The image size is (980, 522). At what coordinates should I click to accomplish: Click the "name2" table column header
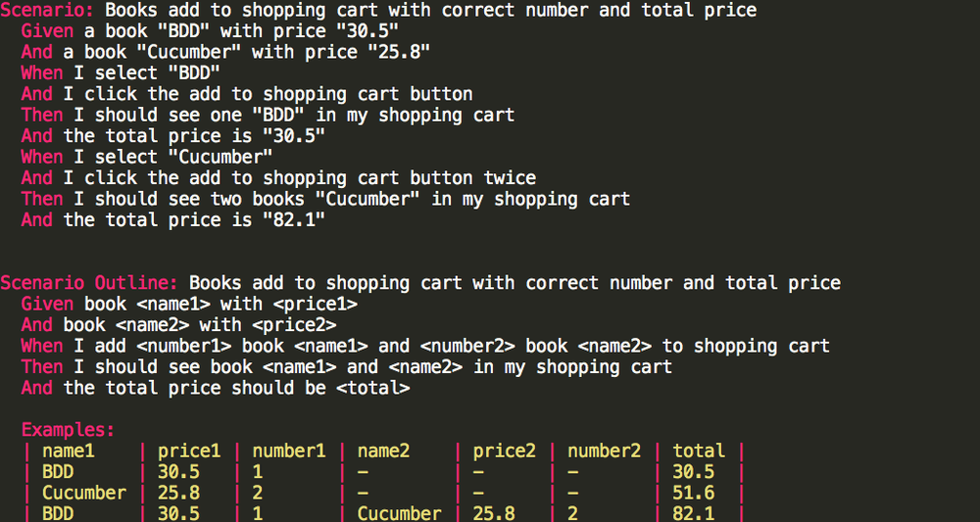383,451
